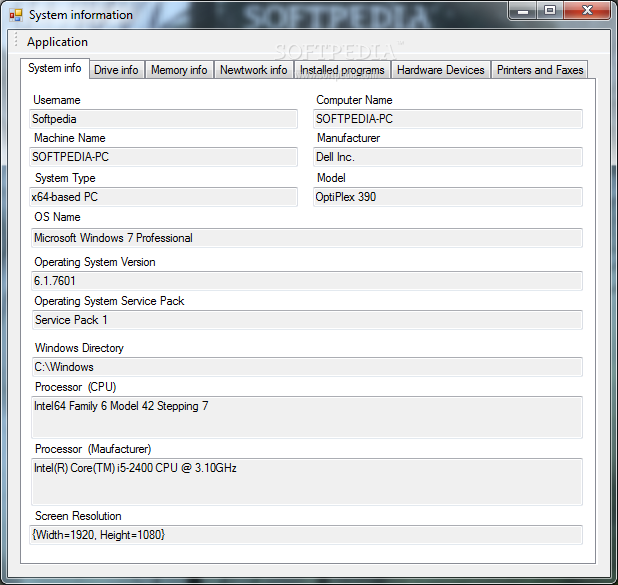Image resolution: width=618 pixels, height=585 pixels.
Task: Click the System Type field x64-based PC
Action: click(x=163, y=197)
